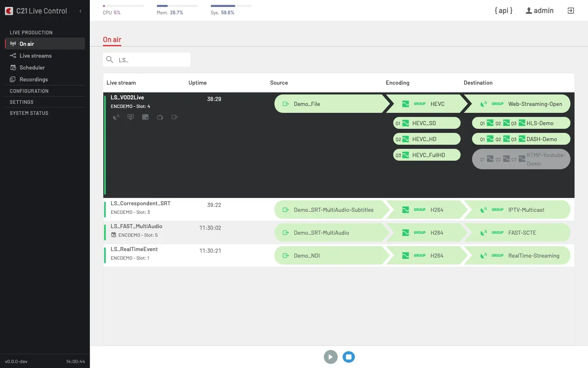Viewport: 588px width, 368px height.
Task: Click the picture-in-picture icon under LS_VOD2Live
Action: (x=145, y=117)
